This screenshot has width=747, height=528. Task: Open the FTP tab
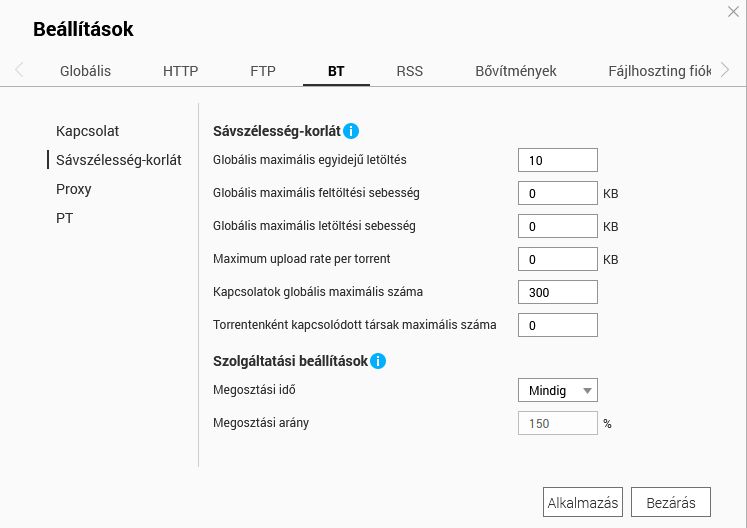pyautogui.click(x=262, y=71)
